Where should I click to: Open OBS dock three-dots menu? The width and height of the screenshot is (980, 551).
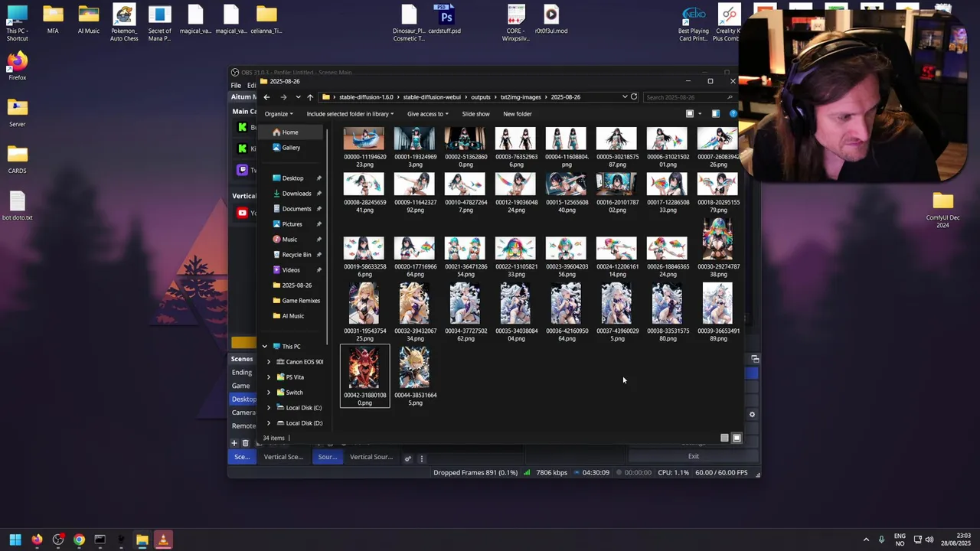click(x=421, y=458)
